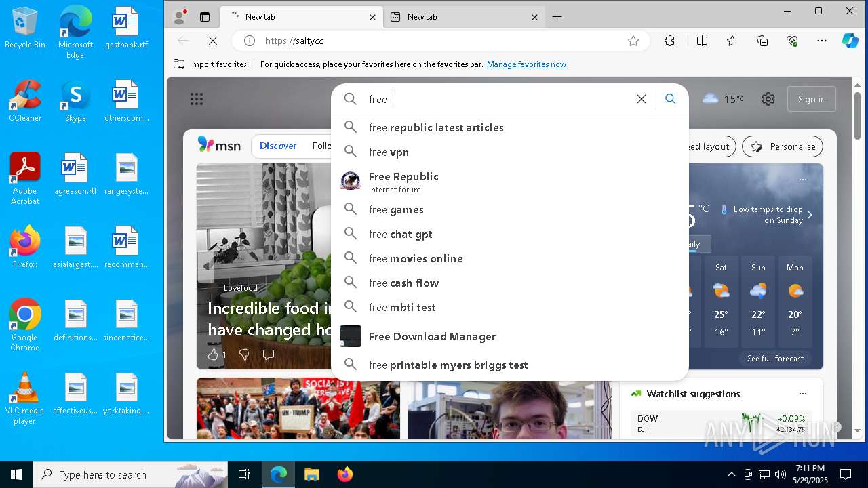Choose suggestion free republic latest articles
The image size is (868, 488).
[510, 127]
